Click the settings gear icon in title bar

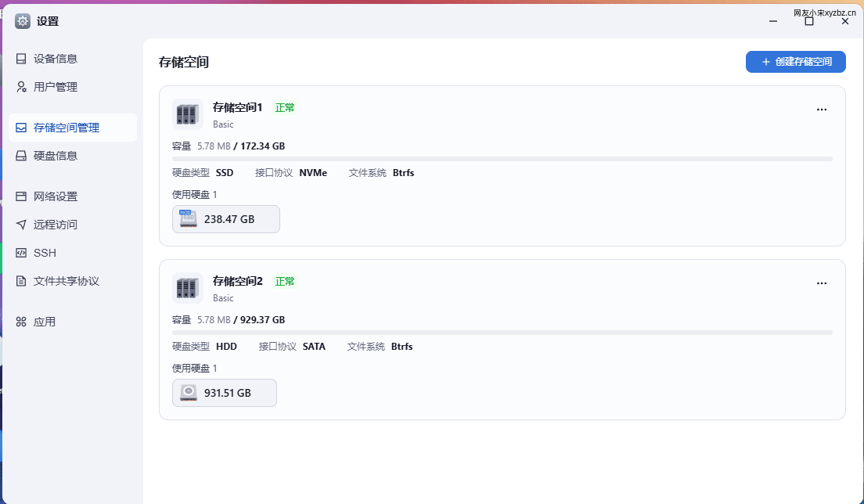[x=23, y=21]
